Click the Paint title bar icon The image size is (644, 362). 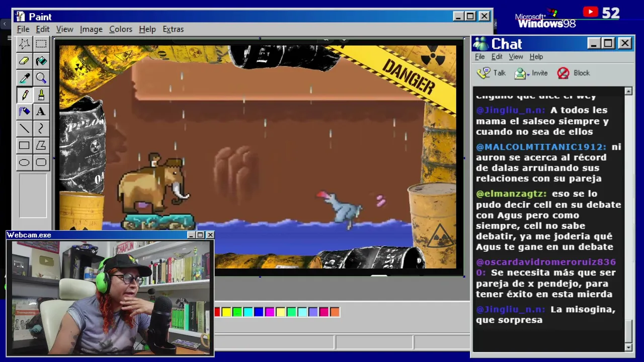20,17
